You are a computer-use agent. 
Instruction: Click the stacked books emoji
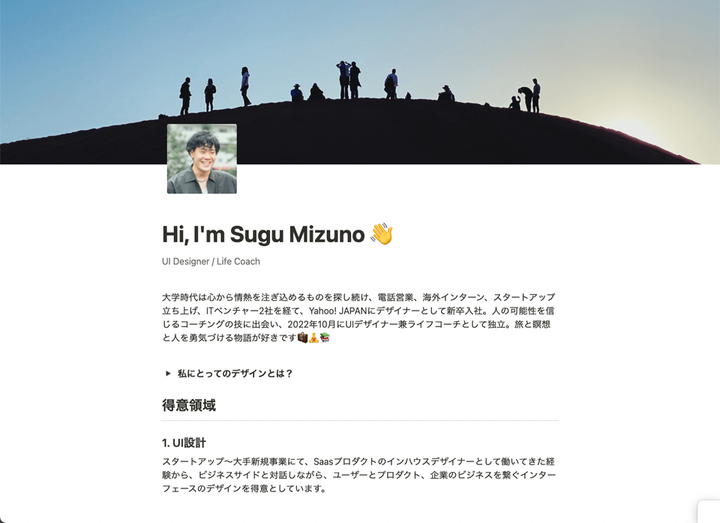pyautogui.click(x=325, y=338)
